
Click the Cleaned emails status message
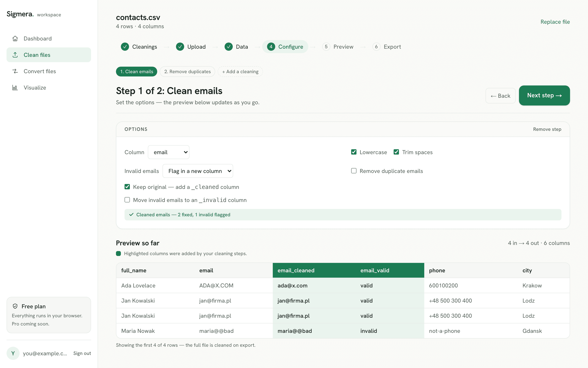(x=343, y=215)
